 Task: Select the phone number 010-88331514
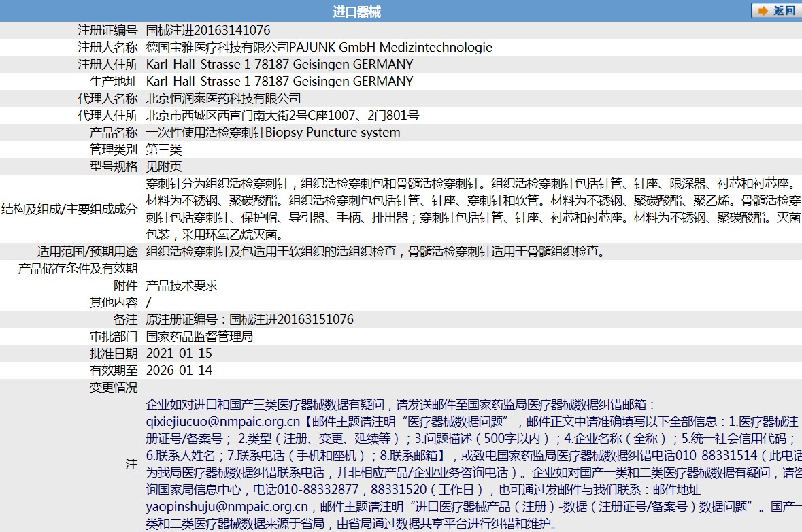coord(716,455)
